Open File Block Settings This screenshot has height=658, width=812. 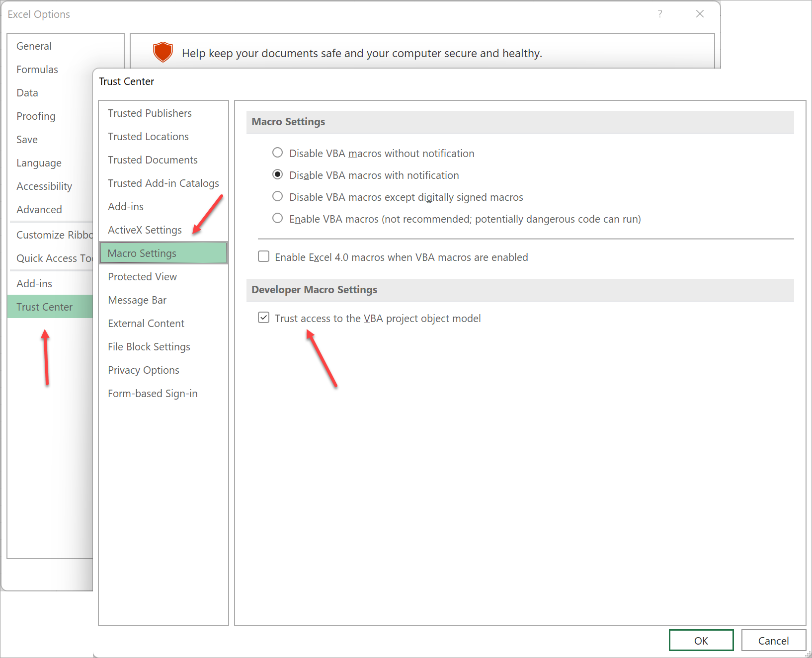coord(163,347)
